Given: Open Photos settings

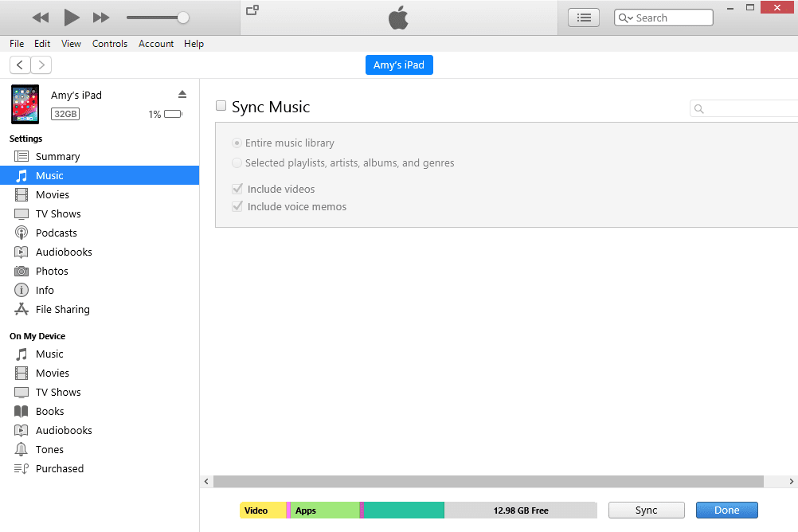Looking at the screenshot, I should (x=100, y=271).
